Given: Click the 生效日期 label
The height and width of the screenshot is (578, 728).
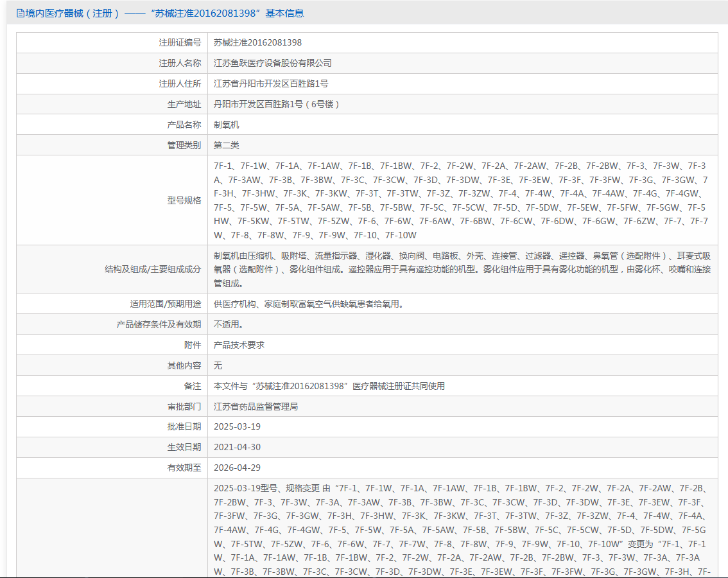Looking at the screenshot, I should pos(184,447).
